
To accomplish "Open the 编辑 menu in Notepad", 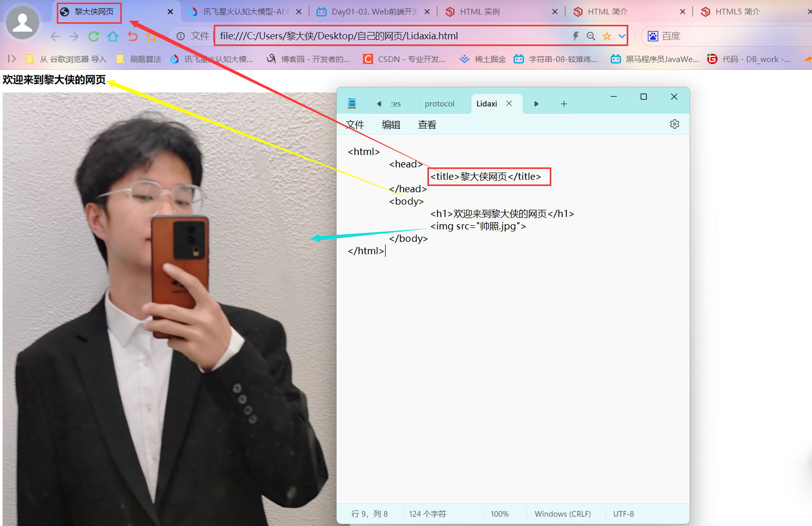I will 391,125.
